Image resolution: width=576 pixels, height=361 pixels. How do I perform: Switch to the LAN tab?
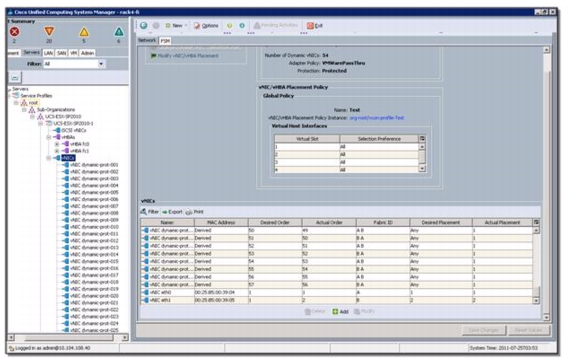(48, 53)
